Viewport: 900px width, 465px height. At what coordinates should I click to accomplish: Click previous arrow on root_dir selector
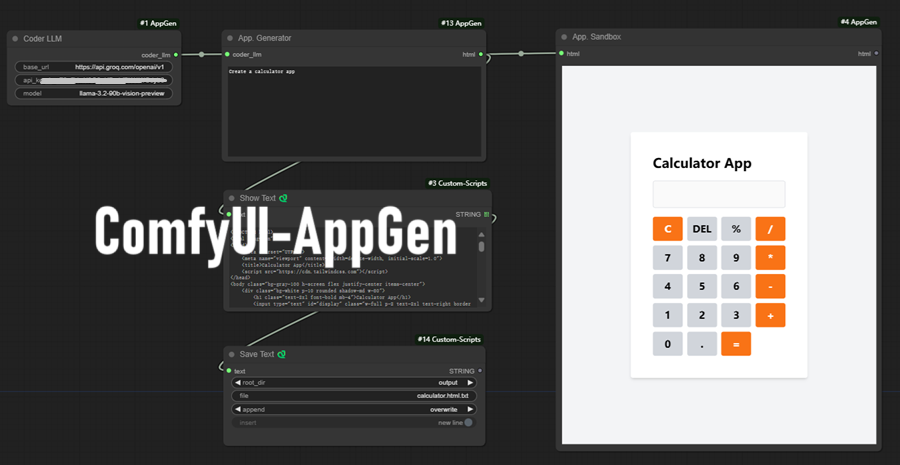tap(238, 382)
